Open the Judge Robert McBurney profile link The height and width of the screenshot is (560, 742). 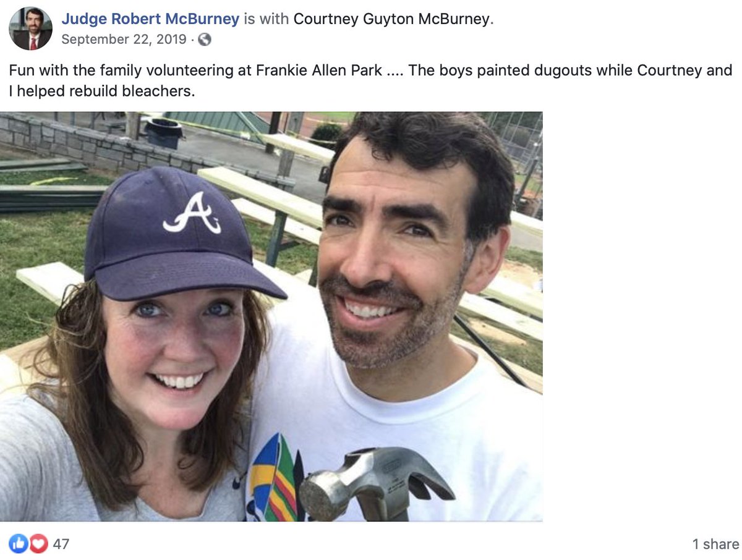150,19
